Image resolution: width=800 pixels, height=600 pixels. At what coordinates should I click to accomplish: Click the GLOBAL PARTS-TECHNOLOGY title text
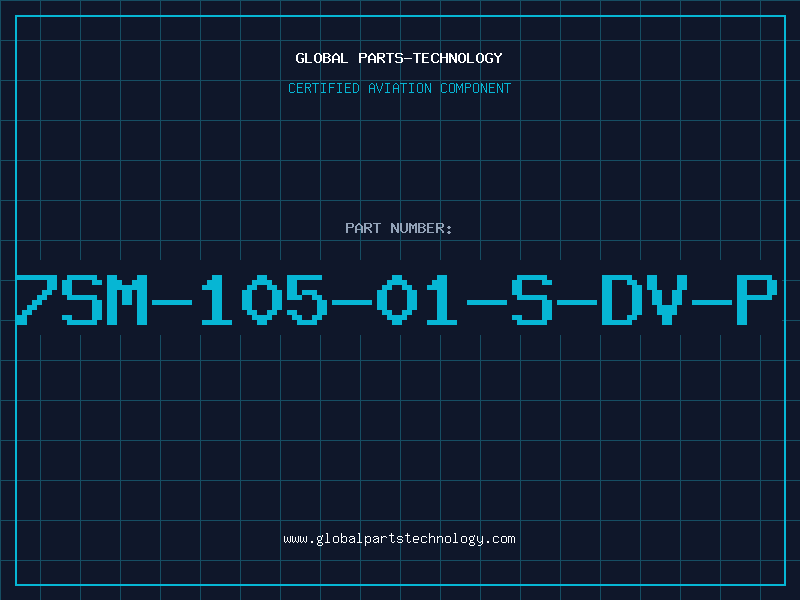399,58
